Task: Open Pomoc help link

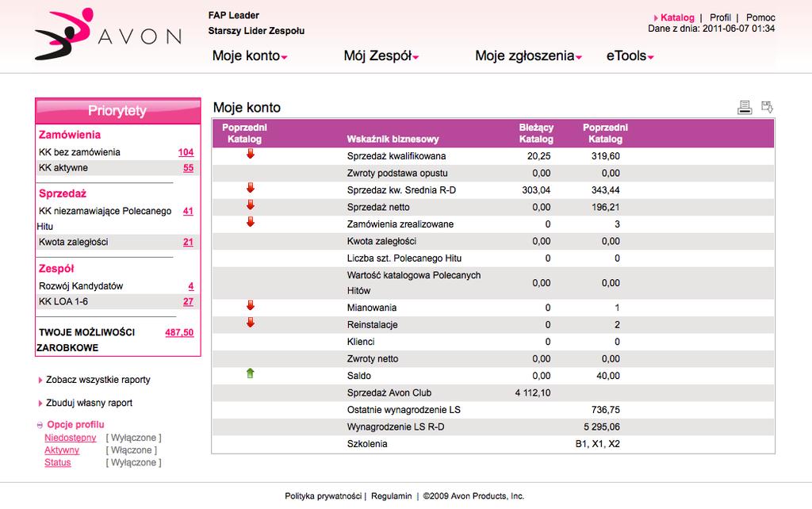Action: click(760, 17)
